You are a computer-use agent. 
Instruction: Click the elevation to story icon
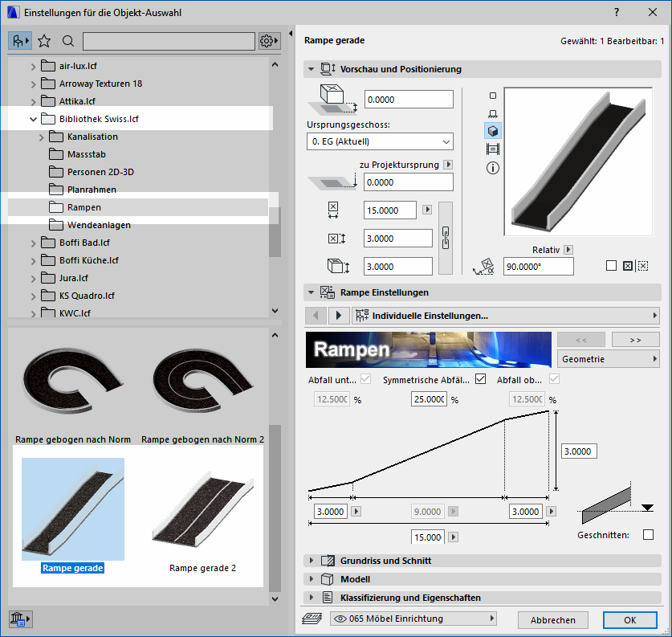(332, 99)
